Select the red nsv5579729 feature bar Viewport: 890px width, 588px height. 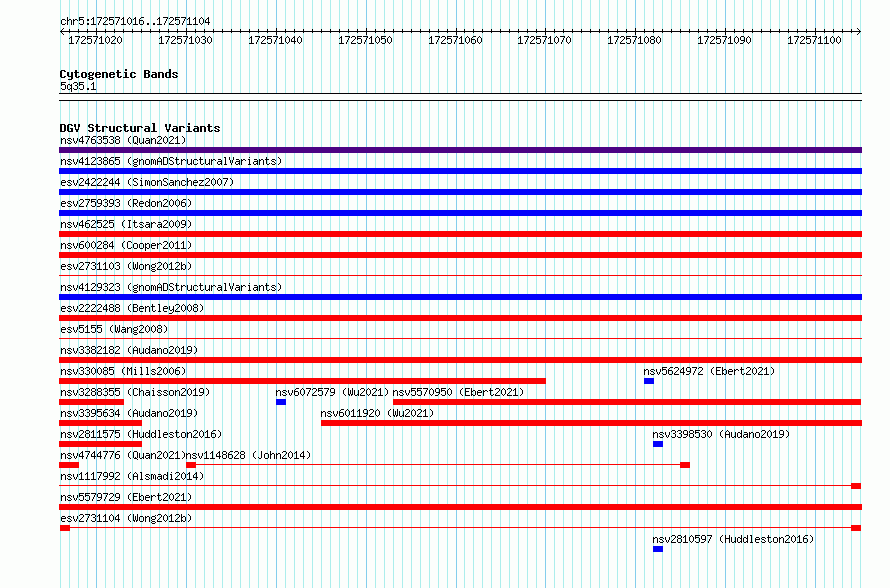point(460,507)
